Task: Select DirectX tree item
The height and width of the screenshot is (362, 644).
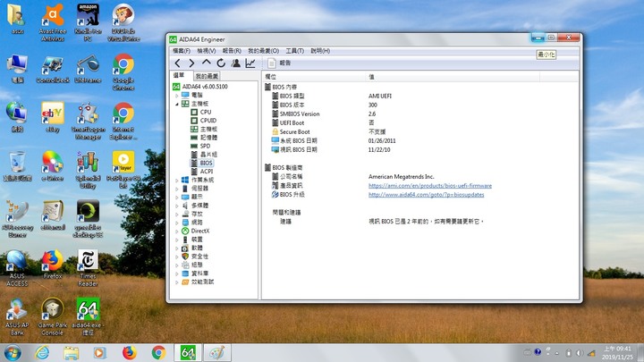Action: tap(200, 231)
